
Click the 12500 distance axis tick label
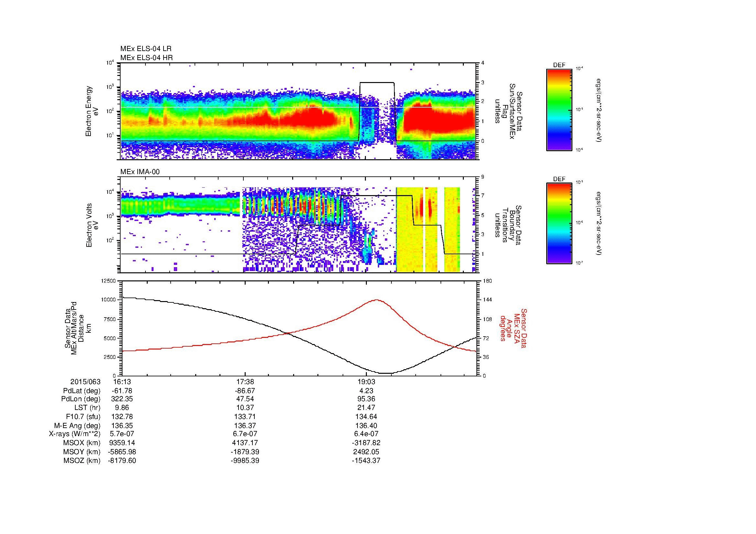[x=108, y=281]
